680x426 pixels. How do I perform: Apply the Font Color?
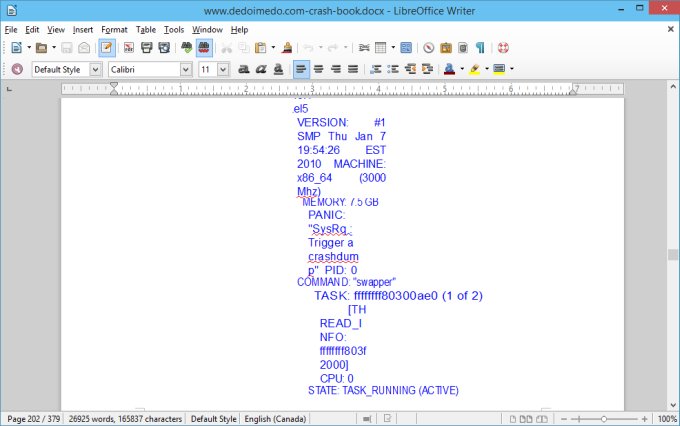click(x=450, y=69)
